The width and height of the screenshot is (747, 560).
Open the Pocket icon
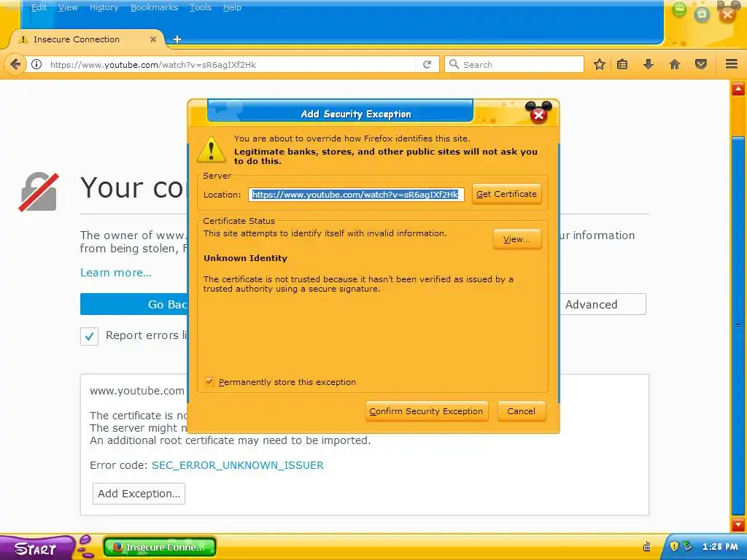[701, 64]
